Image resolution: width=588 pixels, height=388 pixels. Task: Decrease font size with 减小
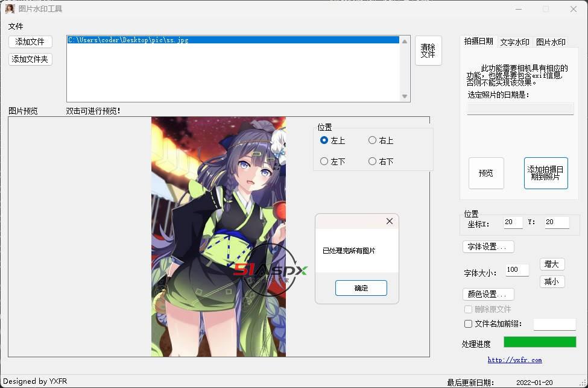(x=552, y=281)
